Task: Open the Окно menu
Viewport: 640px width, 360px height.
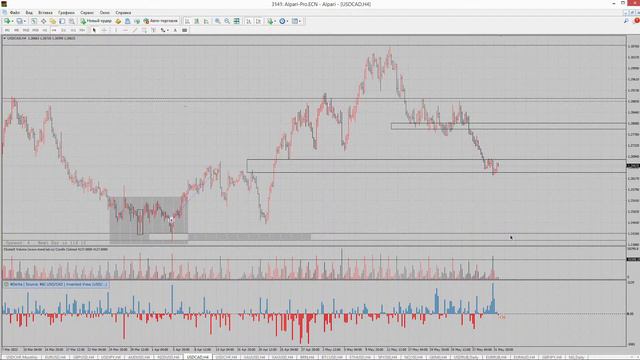Action: (x=104, y=13)
